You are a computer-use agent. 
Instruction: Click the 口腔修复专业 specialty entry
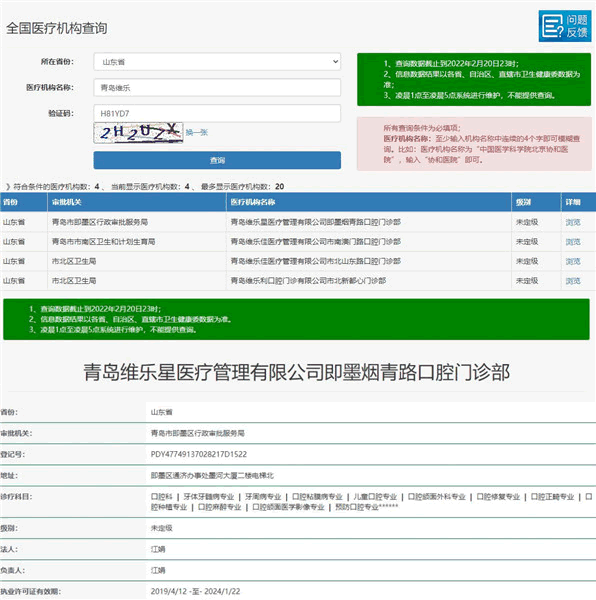[498, 497]
